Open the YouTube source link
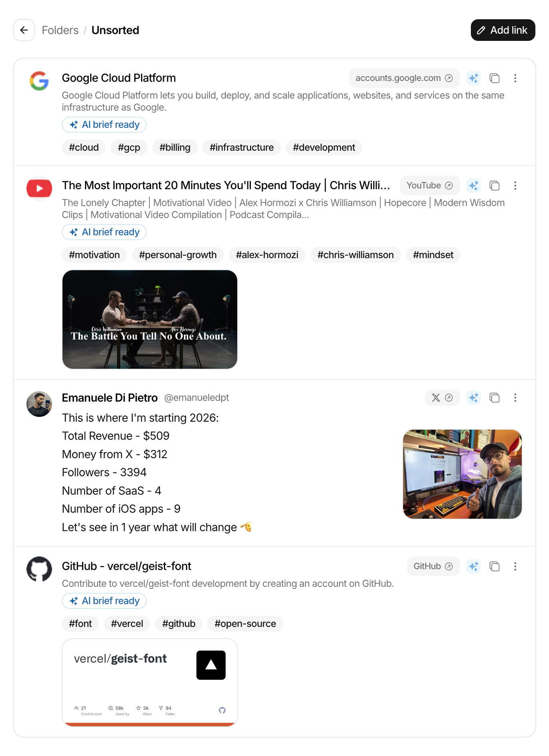The width and height of the screenshot is (549, 756). point(429,186)
